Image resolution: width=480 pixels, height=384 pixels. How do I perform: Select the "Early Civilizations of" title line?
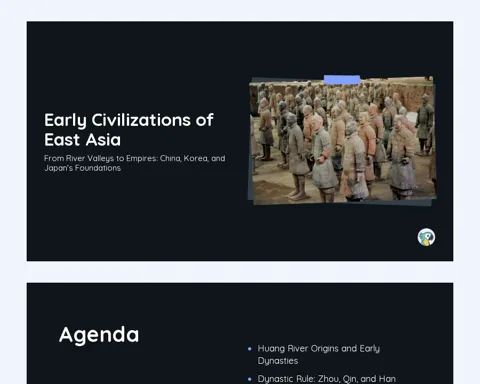coord(129,120)
